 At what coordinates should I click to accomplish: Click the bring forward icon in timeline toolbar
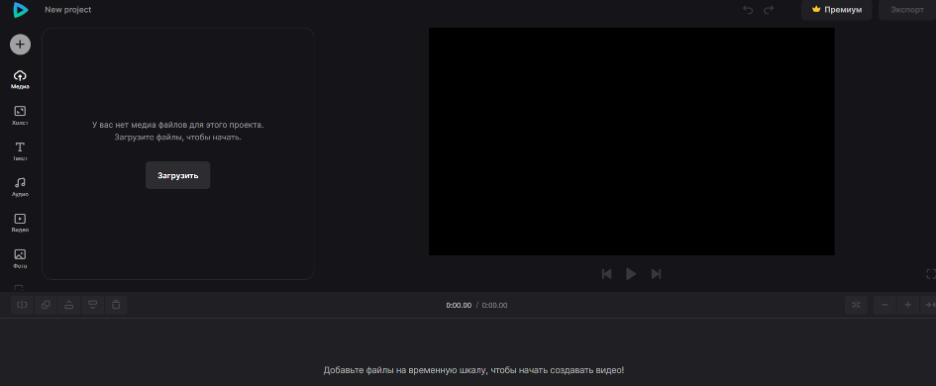point(69,305)
